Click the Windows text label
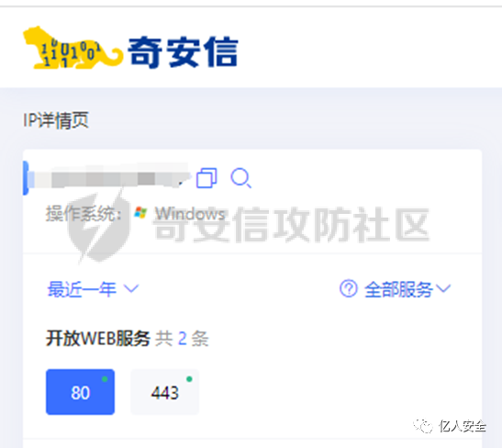Viewport: 502px width, 448px height. tap(190, 213)
